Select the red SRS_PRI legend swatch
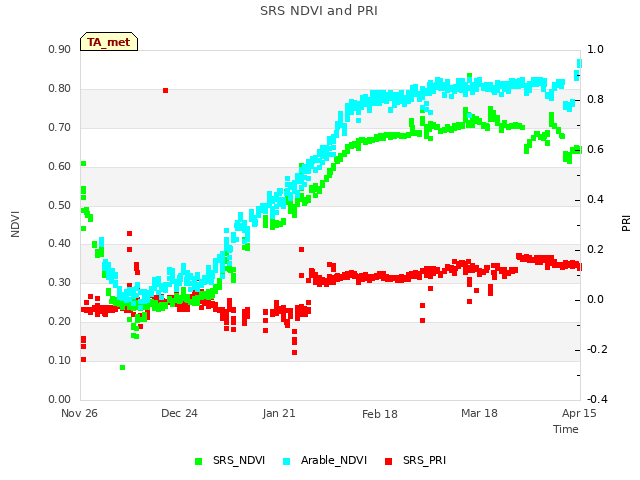 389,462
